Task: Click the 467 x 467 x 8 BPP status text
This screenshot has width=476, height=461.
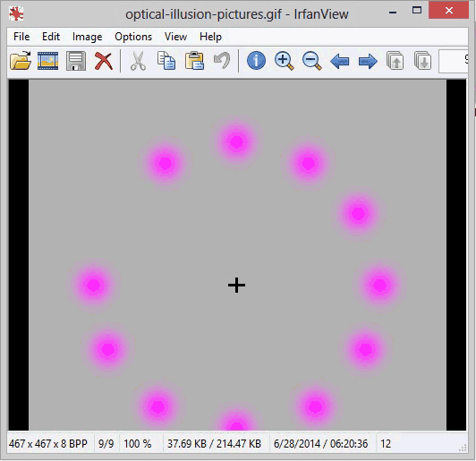Action: click(x=48, y=444)
